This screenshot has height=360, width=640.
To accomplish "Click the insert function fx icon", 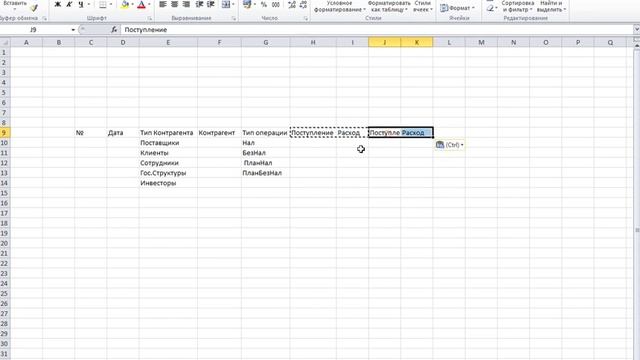I will click(114, 29).
